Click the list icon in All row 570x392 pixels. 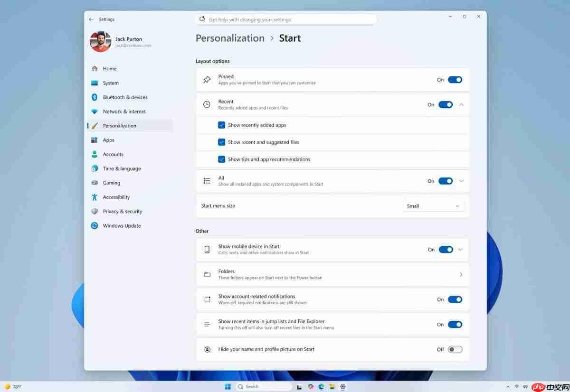(x=207, y=181)
